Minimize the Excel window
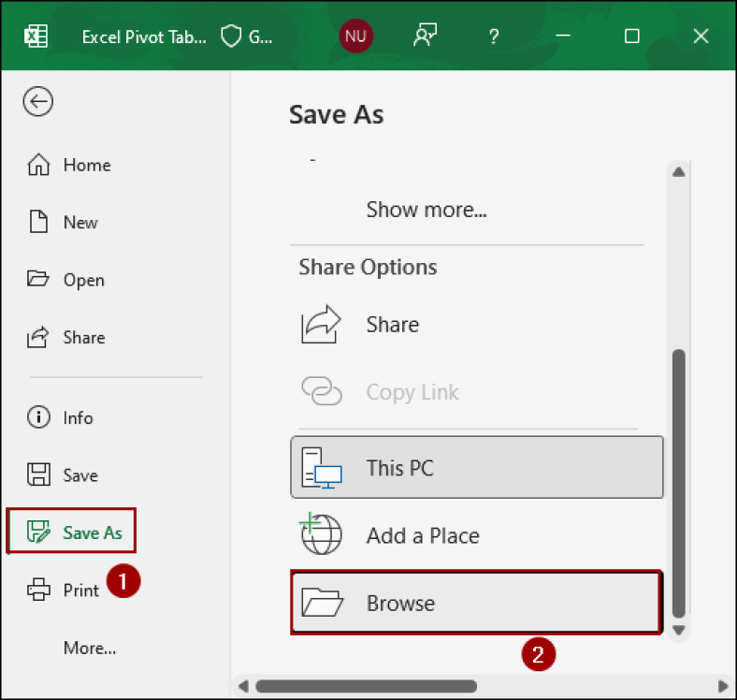Viewport: 737px width, 700px height. (x=563, y=36)
